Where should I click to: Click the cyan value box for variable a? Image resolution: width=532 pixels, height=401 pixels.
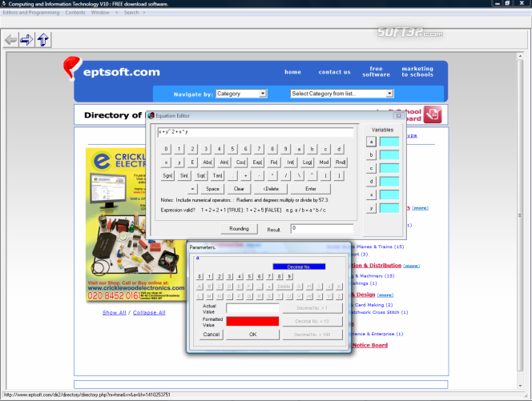pos(389,142)
